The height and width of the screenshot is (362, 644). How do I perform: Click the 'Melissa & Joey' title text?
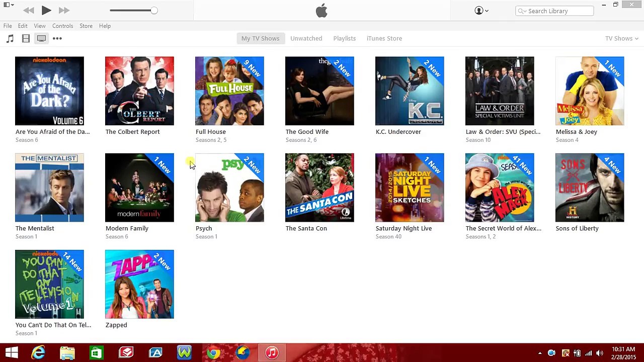pyautogui.click(x=576, y=132)
